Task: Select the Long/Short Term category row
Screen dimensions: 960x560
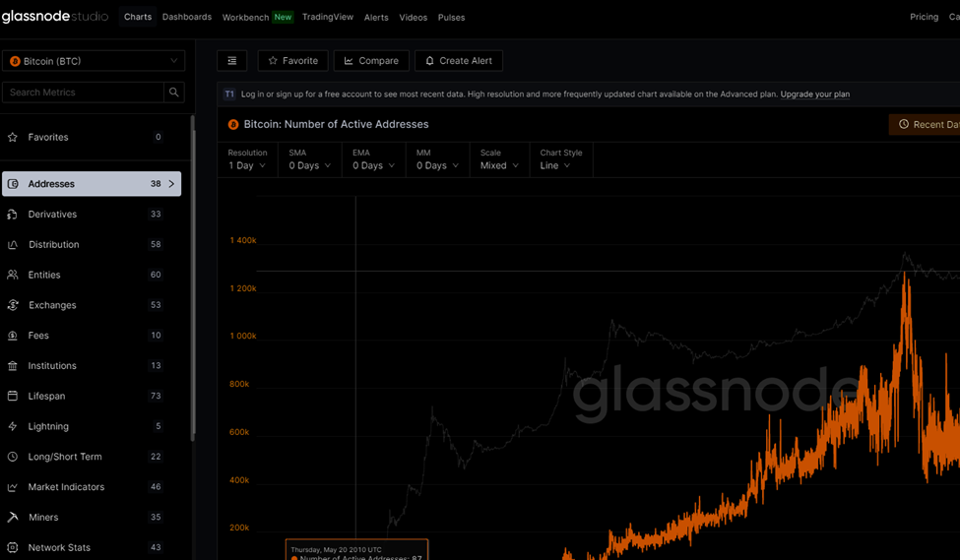Action: pyautogui.click(x=92, y=457)
